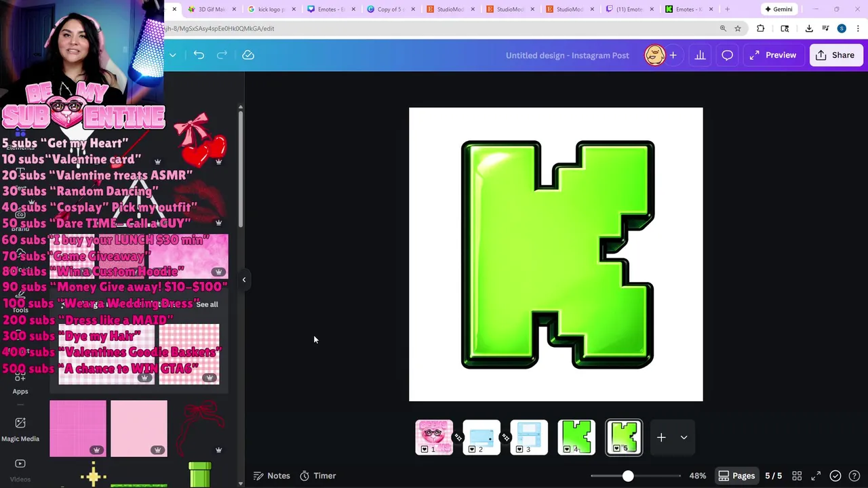Add a collaborator with the plus button

point(673,55)
